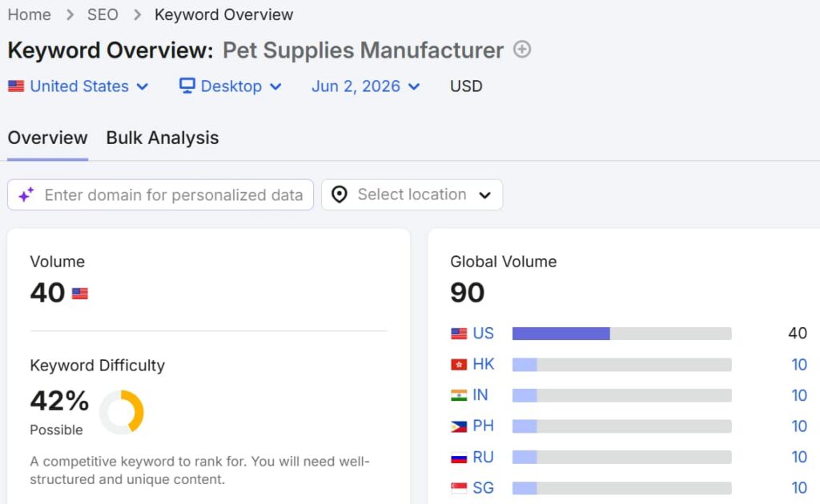The image size is (820, 504).
Task: Go to Home in the breadcrumb
Action: pos(30,14)
